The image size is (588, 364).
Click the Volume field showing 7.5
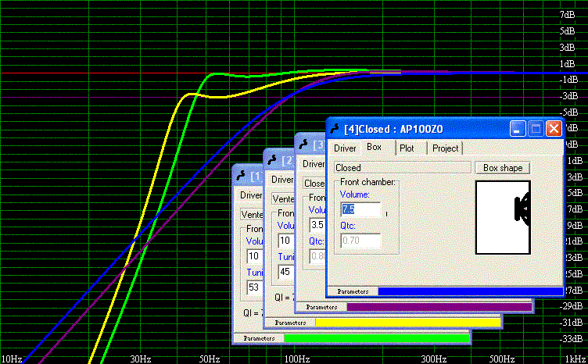[x=360, y=209]
